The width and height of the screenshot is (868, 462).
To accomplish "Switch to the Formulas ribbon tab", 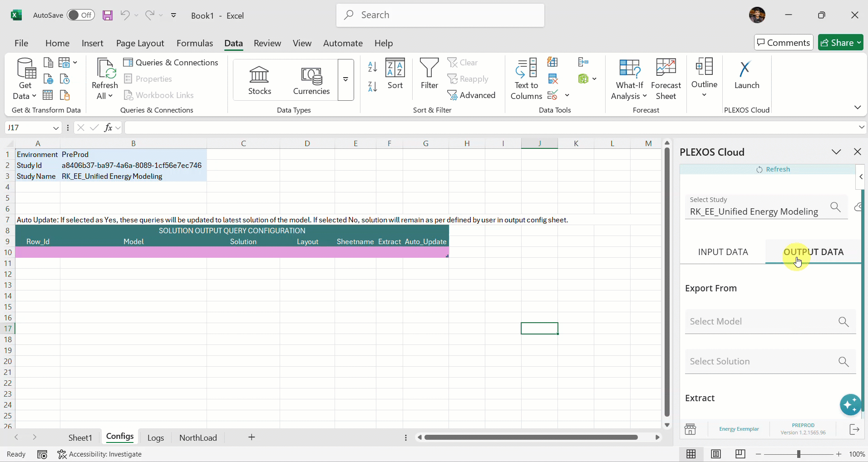I will (x=195, y=43).
